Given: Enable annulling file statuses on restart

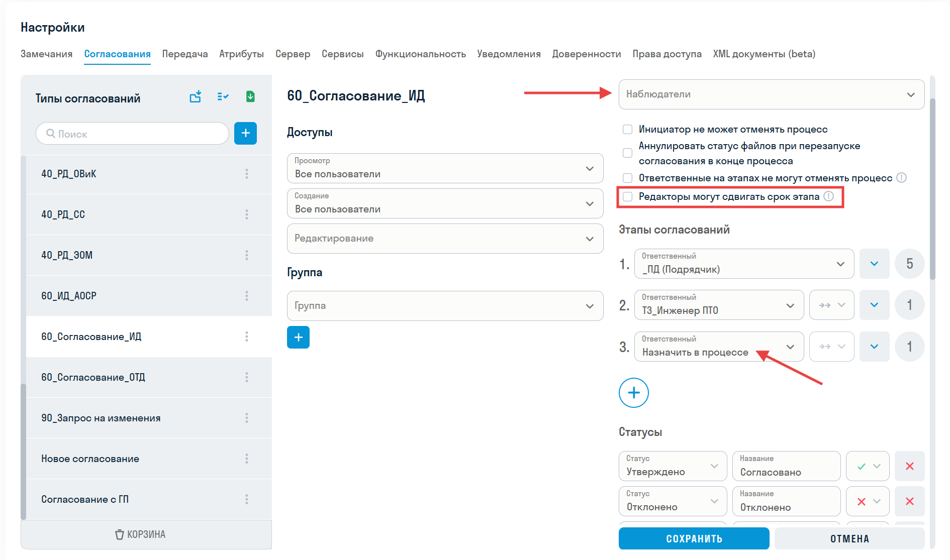Looking at the screenshot, I should 627,153.
